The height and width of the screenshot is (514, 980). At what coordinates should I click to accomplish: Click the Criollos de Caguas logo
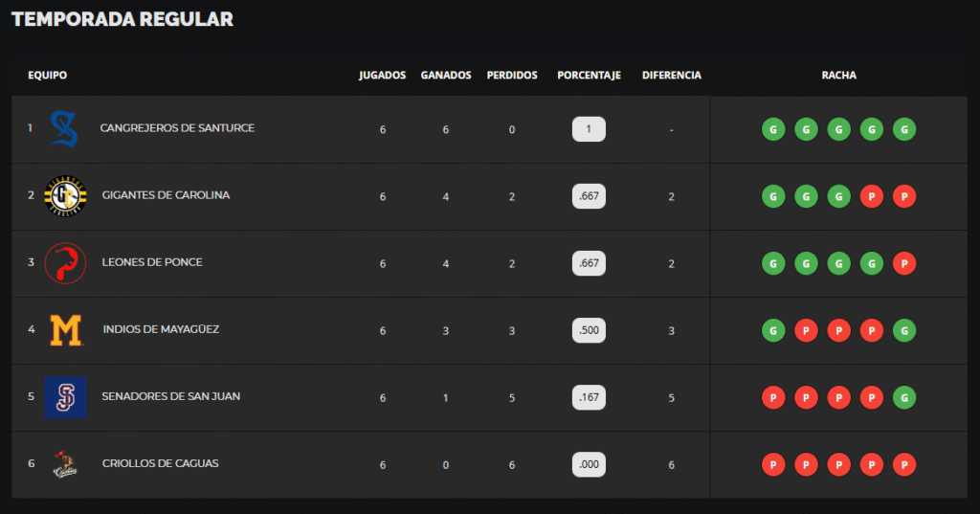[65, 464]
